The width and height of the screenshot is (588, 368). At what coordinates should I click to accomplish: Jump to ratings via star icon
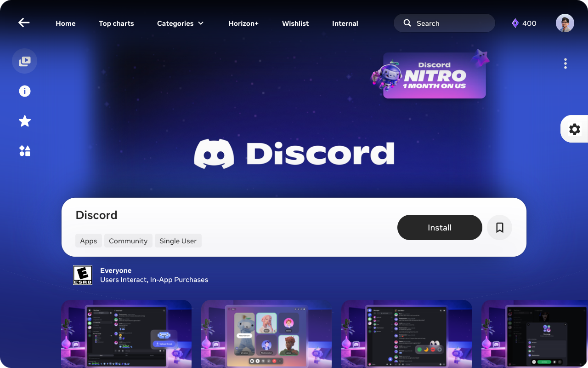[x=24, y=121]
